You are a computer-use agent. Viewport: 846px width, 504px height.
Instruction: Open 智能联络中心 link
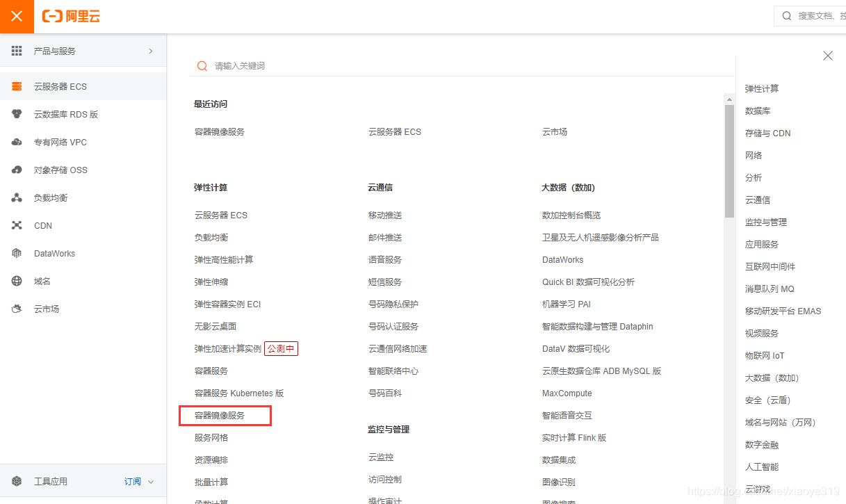tap(393, 371)
